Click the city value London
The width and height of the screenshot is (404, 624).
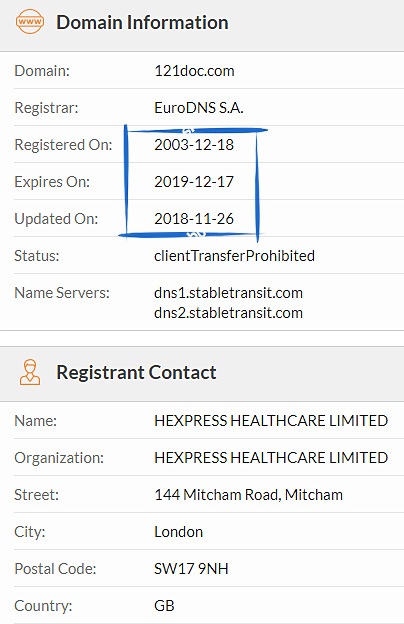pos(179,532)
